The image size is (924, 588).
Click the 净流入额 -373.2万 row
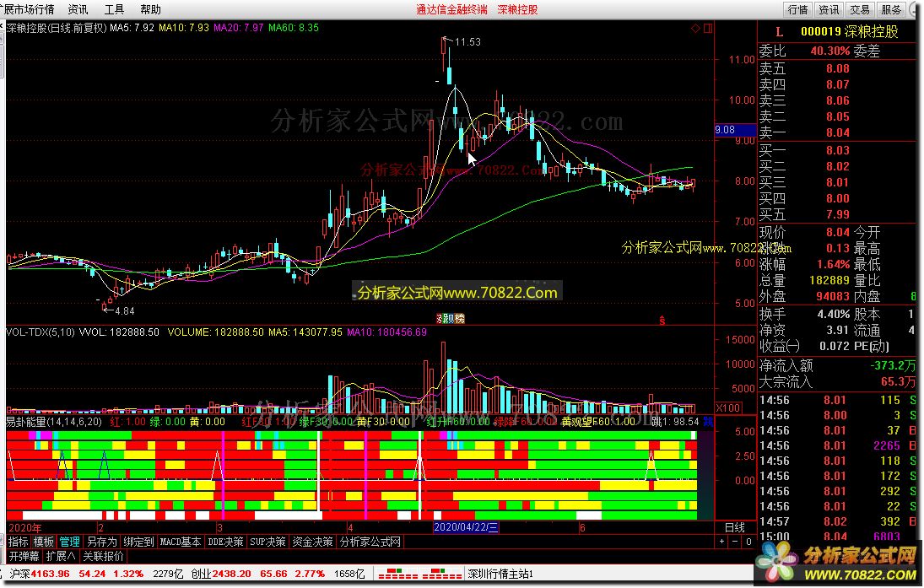pos(837,366)
